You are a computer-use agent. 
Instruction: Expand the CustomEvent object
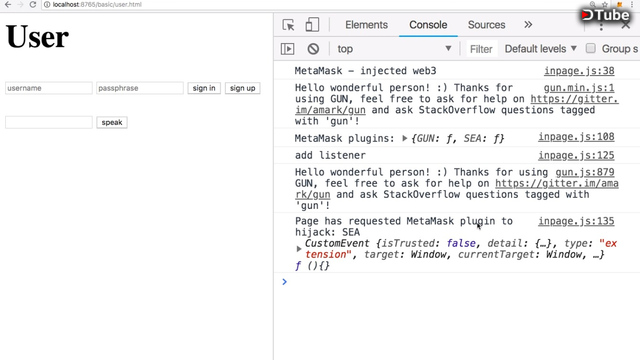pyautogui.click(x=299, y=249)
